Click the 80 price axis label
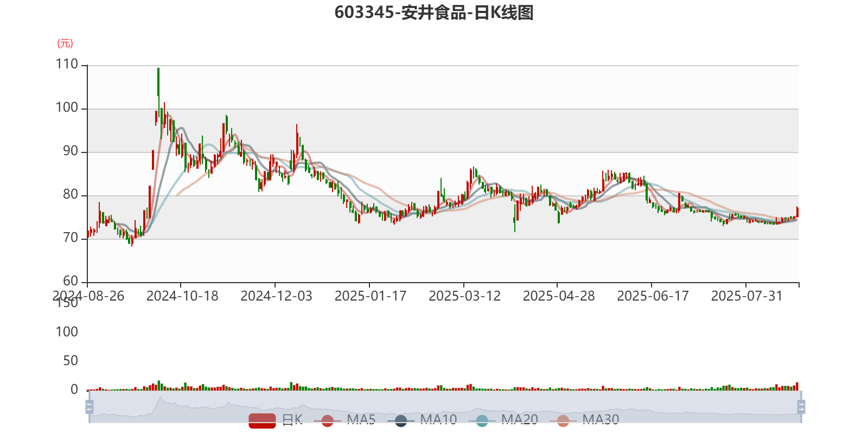The height and width of the screenshot is (434, 868). [71, 195]
